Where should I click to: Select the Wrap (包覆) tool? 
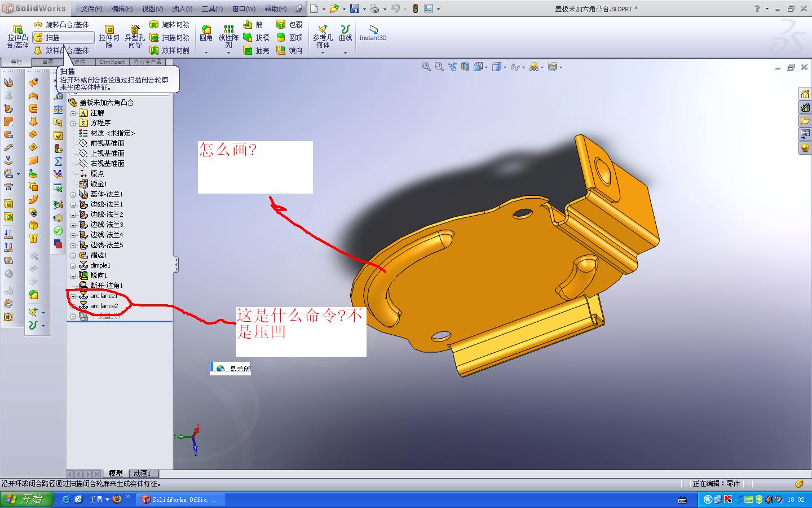click(290, 25)
